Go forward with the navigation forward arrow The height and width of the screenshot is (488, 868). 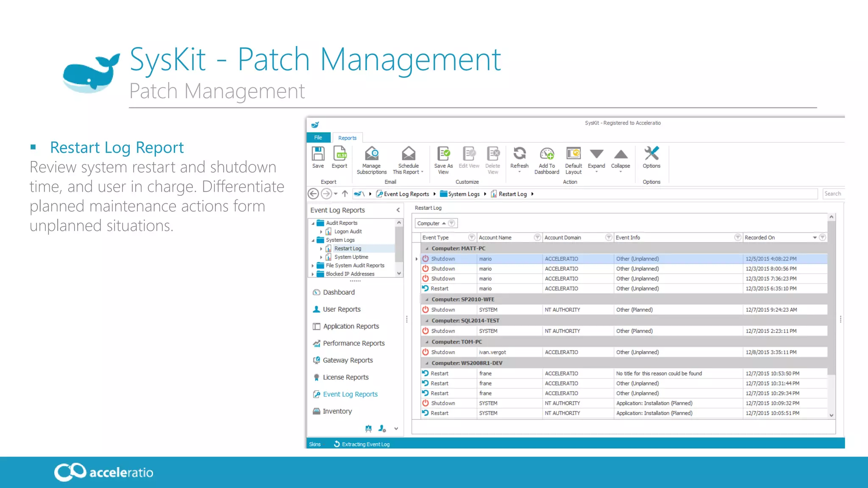(x=326, y=194)
